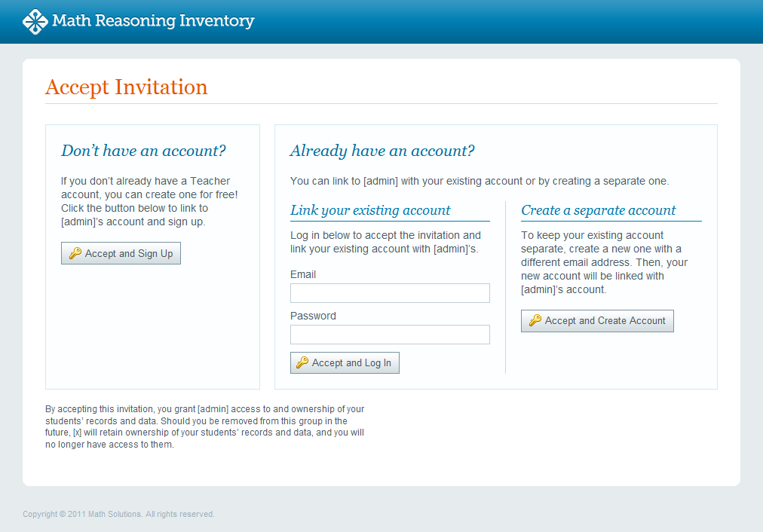Click the Accept and Log In button
This screenshot has height=532, width=763.
[x=345, y=362]
